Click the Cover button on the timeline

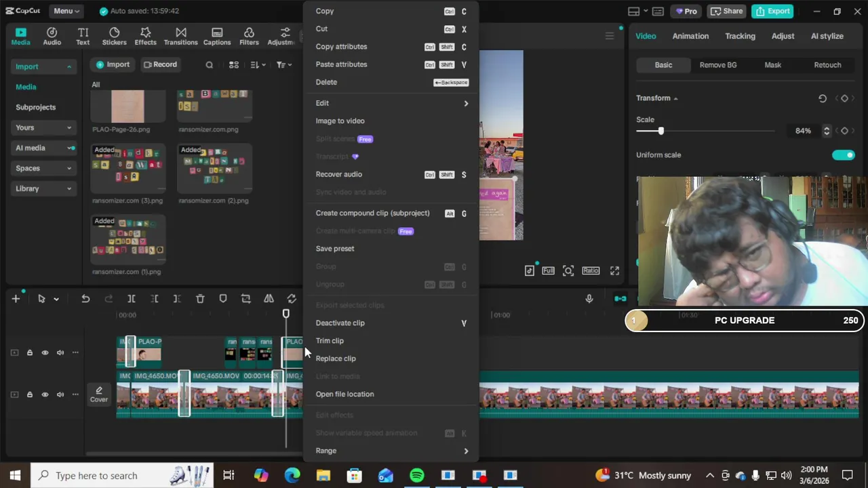tap(99, 394)
